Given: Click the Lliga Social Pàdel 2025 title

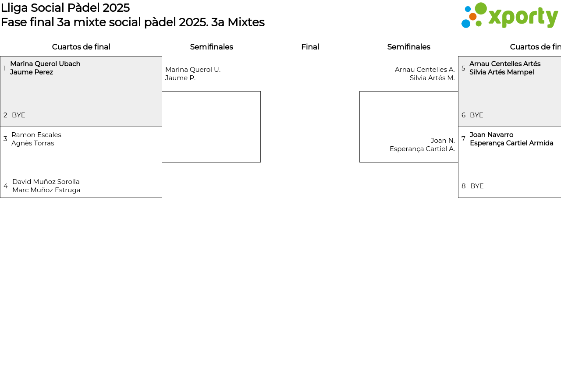Looking at the screenshot, I should point(65,8).
